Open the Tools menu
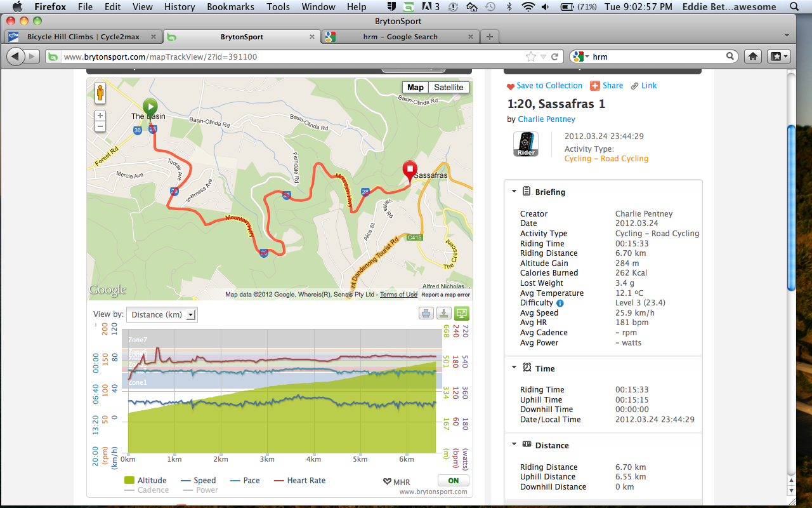This screenshot has width=812, height=508. (278, 7)
